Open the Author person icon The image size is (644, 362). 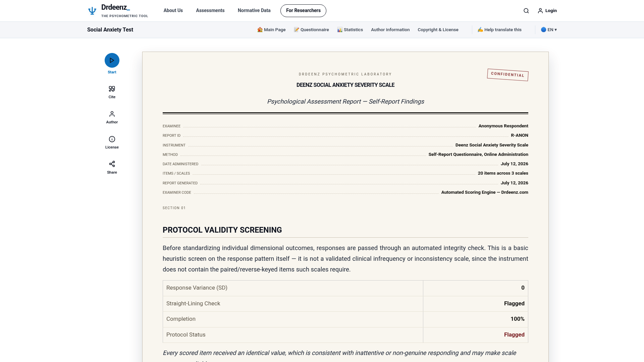tap(112, 114)
